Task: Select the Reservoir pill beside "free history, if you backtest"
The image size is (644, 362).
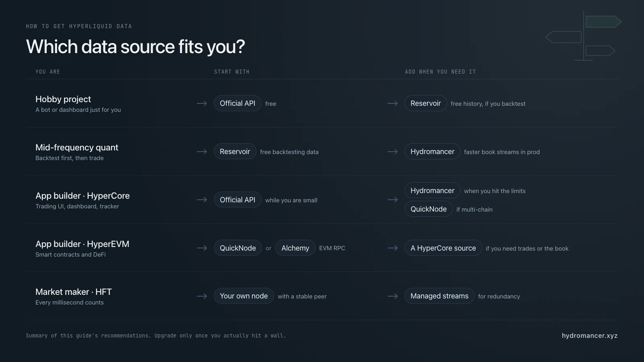Action: (x=425, y=103)
